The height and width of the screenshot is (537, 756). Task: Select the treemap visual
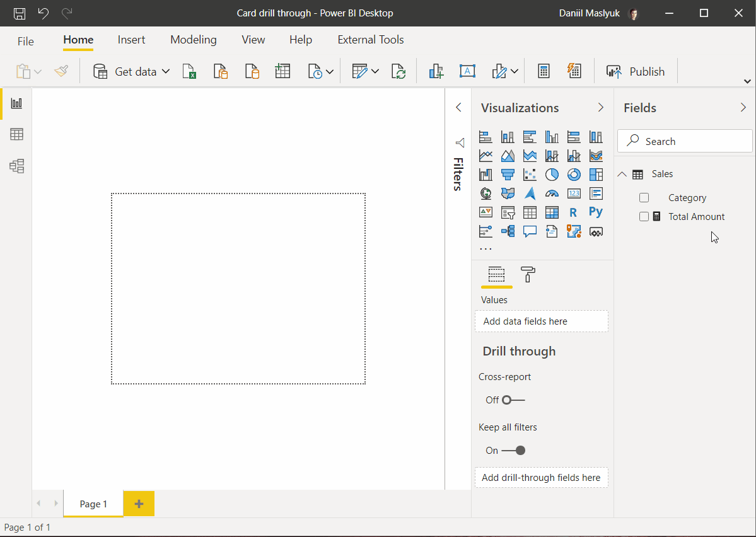point(596,175)
